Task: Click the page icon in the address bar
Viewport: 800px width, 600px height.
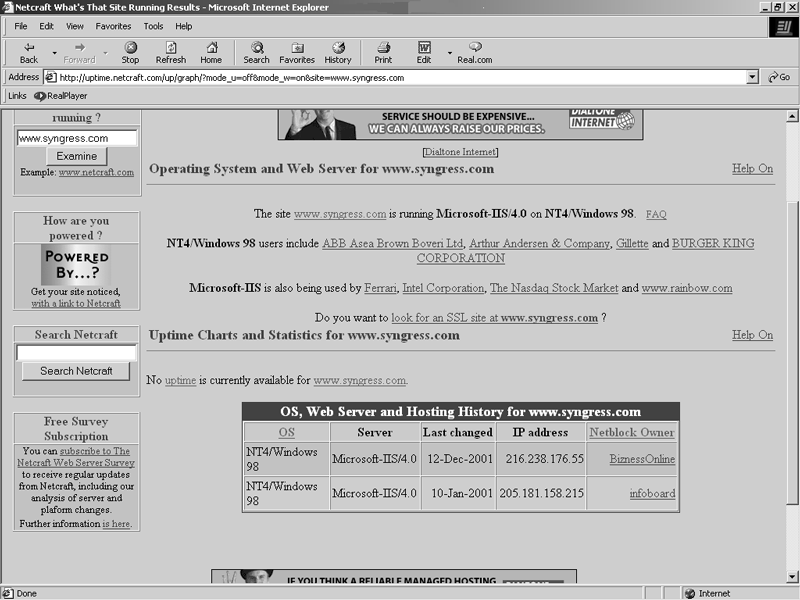Action: tap(51, 78)
